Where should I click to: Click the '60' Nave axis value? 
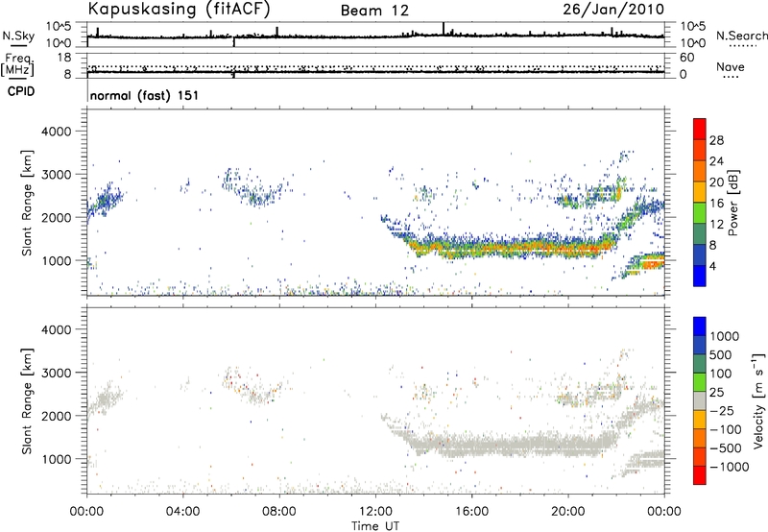[686, 58]
